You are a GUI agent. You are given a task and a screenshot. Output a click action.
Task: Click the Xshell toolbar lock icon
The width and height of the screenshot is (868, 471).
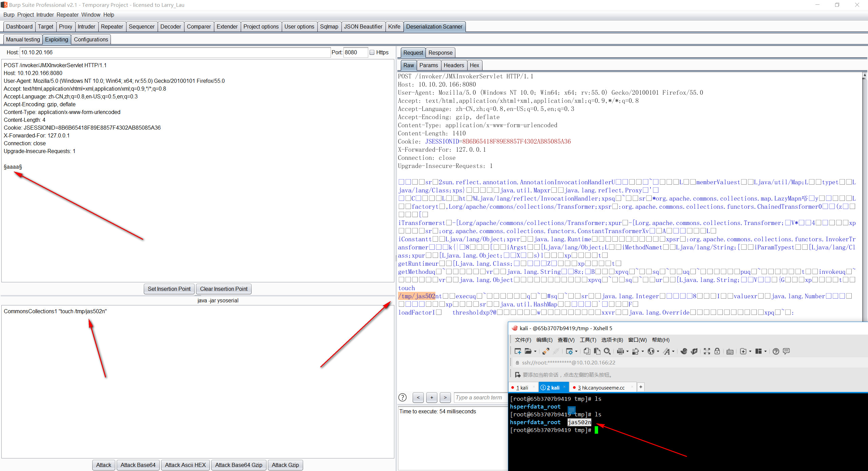717,351
